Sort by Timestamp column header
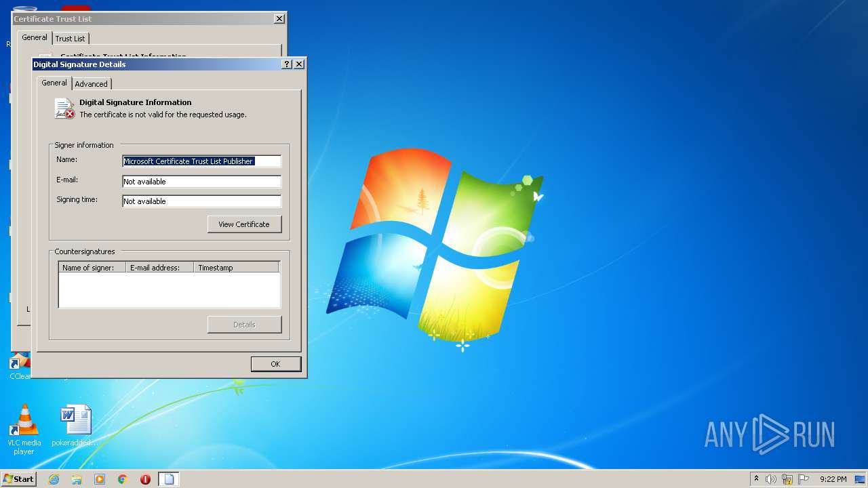 [236, 268]
